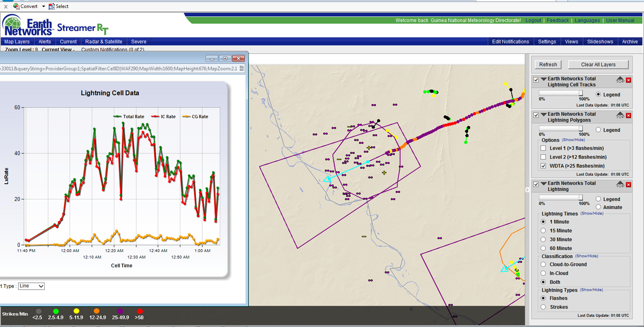644x327 pixels.
Task: Click the Total Rate legend entry in chart
Action: coord(128,117)
